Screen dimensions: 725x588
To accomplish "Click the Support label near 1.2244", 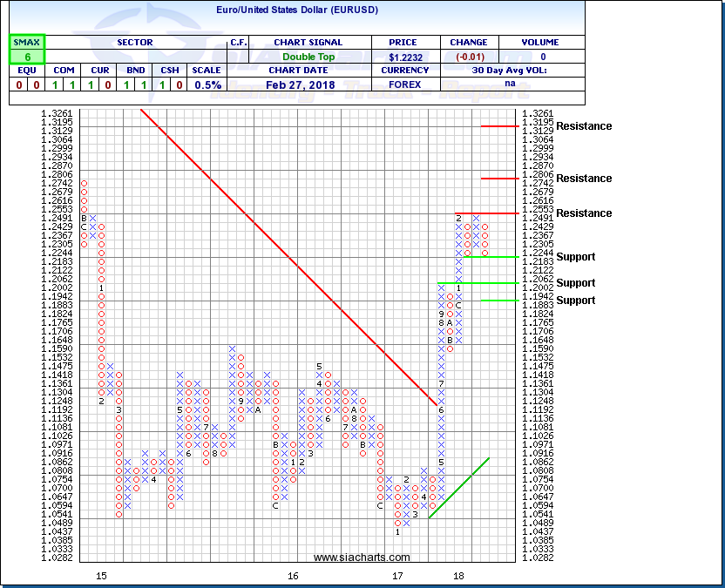I will tap(576, 257).
